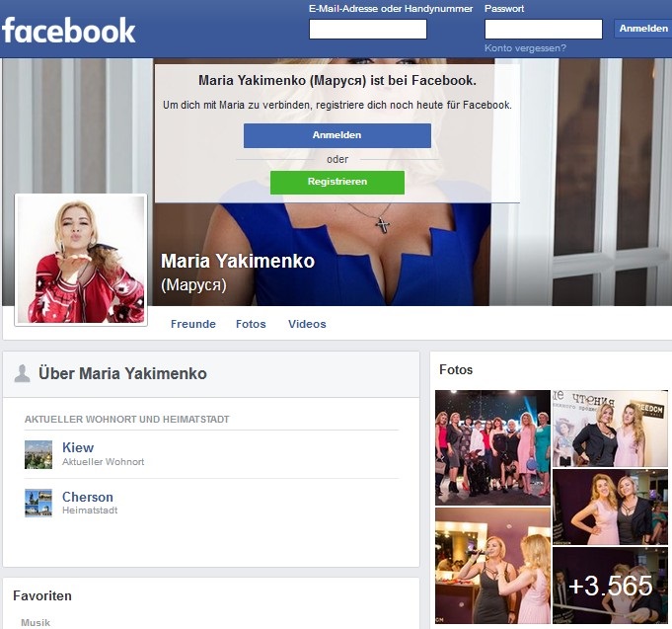
Task: Click the Musik label under Favoriten
Action: (x=36, y=622)
